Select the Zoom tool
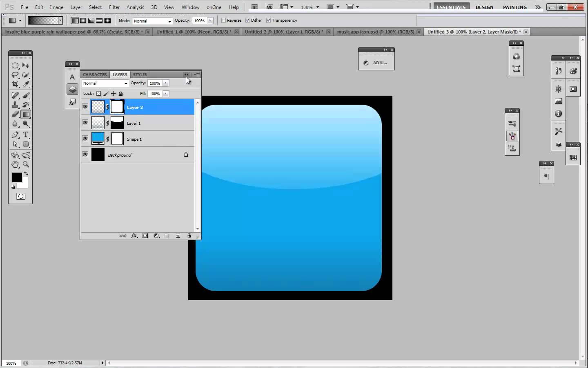Image resolution: width=588 pixels, height=368 pixels. 26,164
